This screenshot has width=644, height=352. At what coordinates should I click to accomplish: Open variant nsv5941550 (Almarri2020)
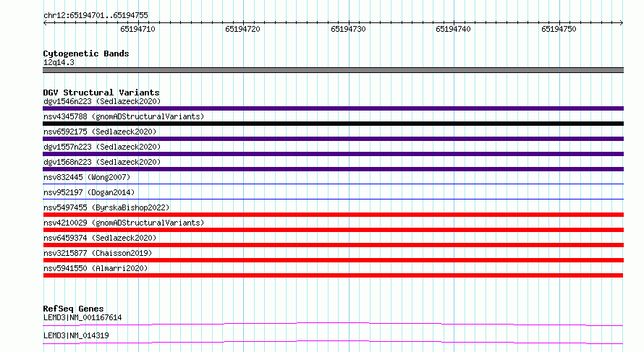click(96, 268)
